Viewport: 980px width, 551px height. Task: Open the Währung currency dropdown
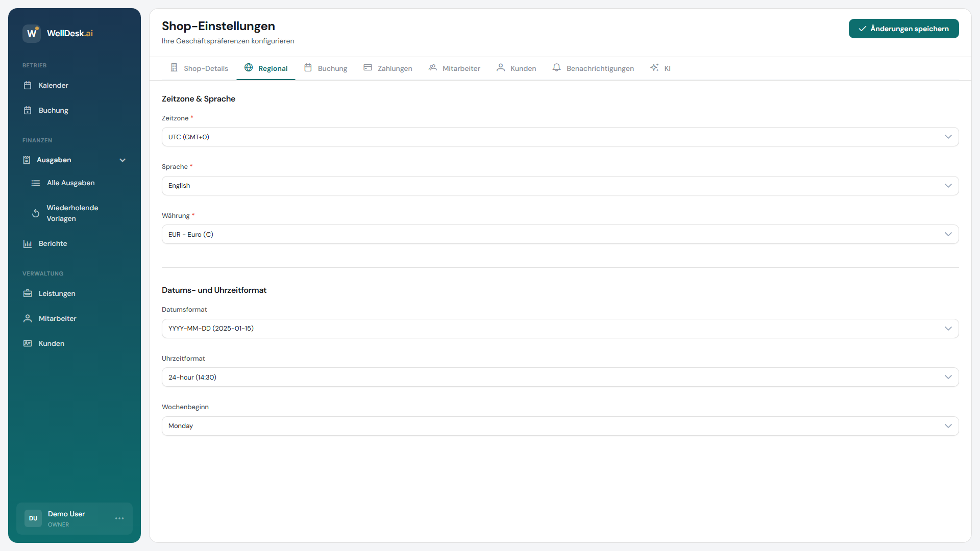pyautogui.click(x=560, y=234)
